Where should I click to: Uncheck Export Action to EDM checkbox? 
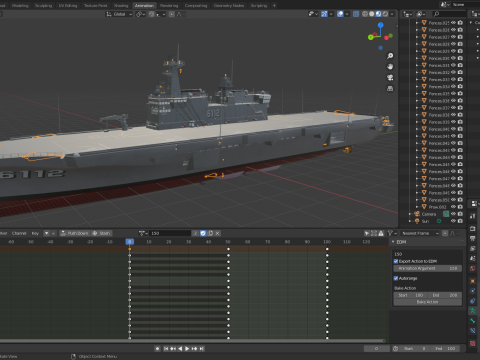click(396, 261)
